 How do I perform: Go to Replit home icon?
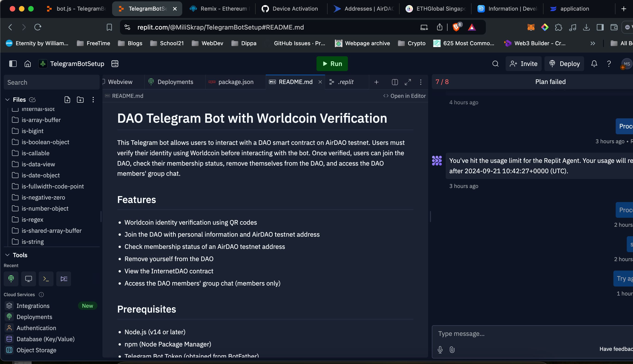(x=28, y=64)
